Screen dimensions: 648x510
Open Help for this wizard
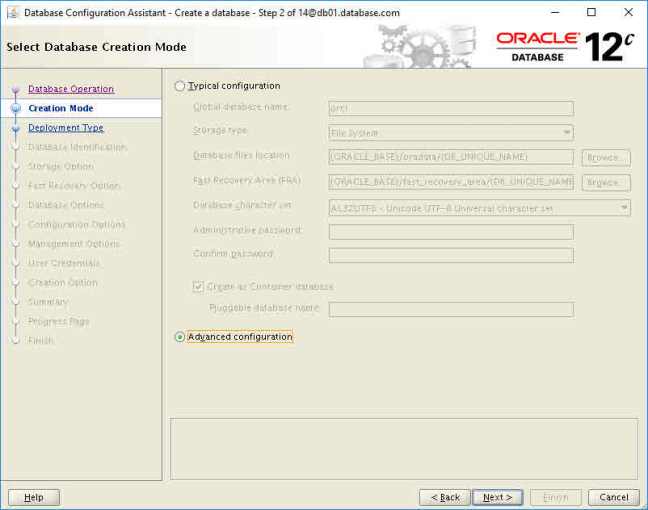(34, 497)
